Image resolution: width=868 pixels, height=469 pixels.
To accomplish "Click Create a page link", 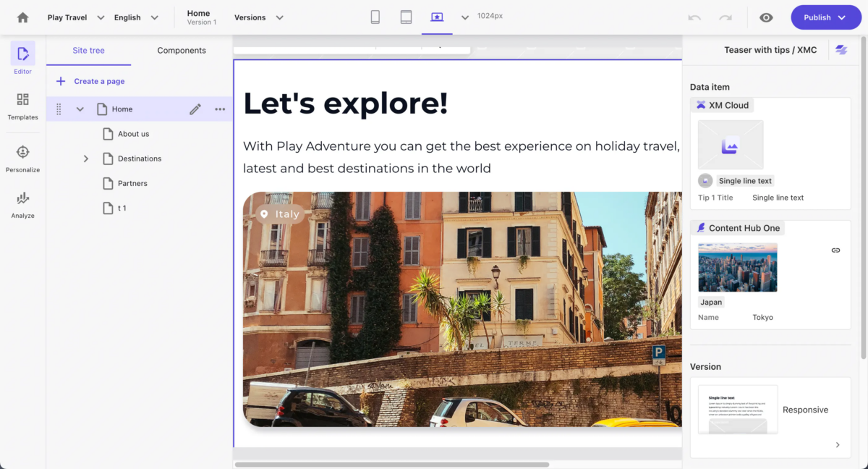I will coord(90,81).
